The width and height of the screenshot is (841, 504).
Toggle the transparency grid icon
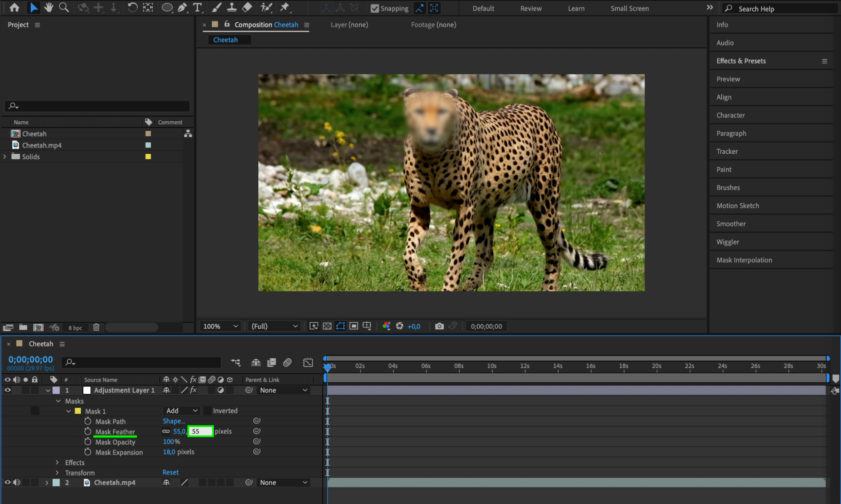coord(327,326)
